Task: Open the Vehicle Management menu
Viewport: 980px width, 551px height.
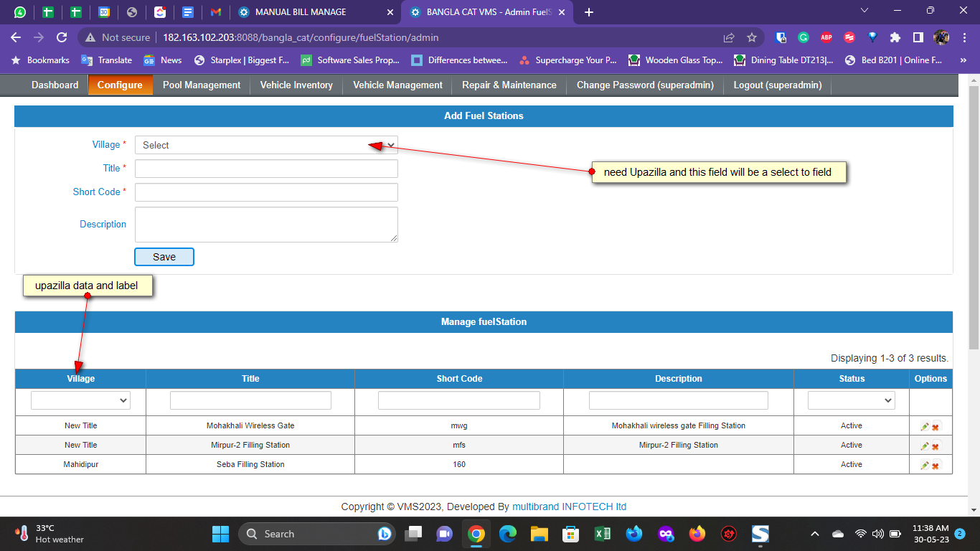Action: pyautogui.click(x=397, y=85)
